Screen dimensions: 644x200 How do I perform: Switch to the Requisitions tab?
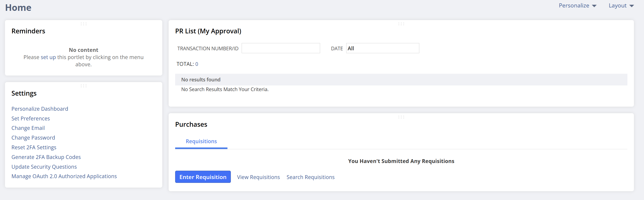pyautogui.click(x=201, y=141)
